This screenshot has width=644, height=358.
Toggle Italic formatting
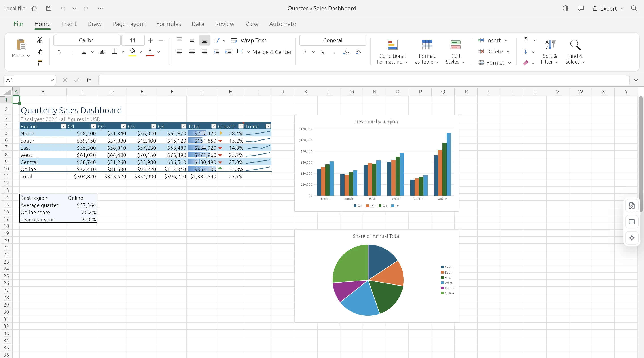[x=72, y=52]
